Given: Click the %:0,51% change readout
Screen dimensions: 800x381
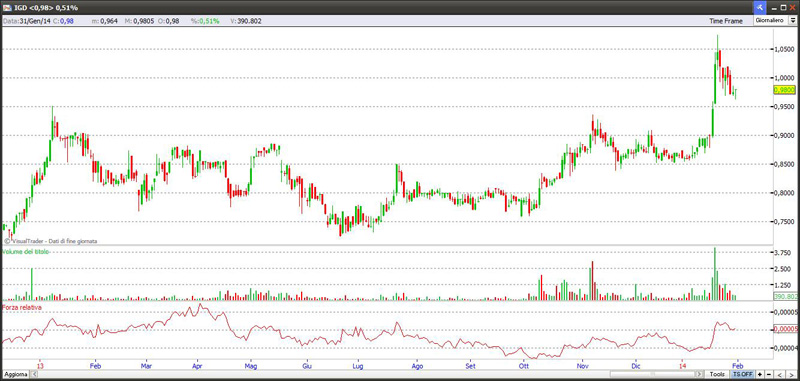Looking at the screenshot, I should pos(205,21).
